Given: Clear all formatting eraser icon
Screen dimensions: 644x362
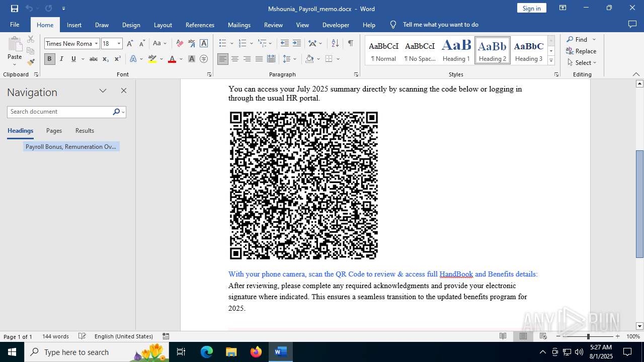Looking at the screenshot, I should coord(180,43).
